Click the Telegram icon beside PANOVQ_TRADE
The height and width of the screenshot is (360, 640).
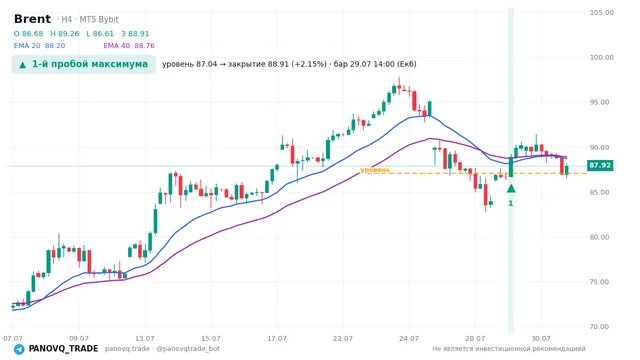coord(19,349)
